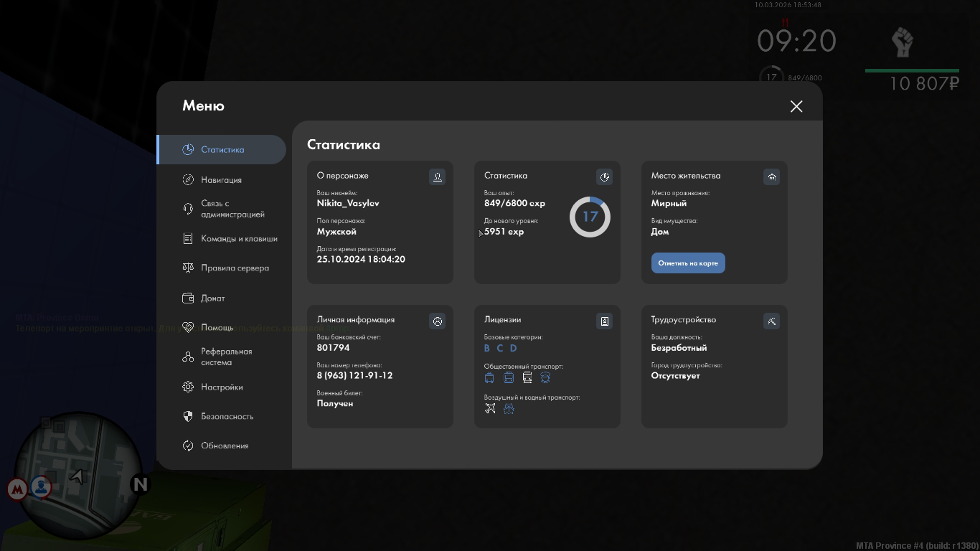Open the Навигация menu section
Viewport: 980px width, 551px height.
click(221, 180)
